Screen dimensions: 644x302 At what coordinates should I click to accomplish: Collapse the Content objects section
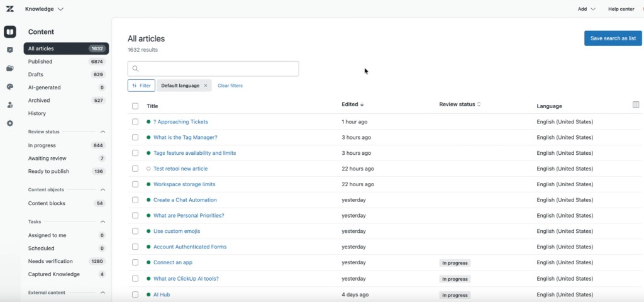(x=103, y=190)
